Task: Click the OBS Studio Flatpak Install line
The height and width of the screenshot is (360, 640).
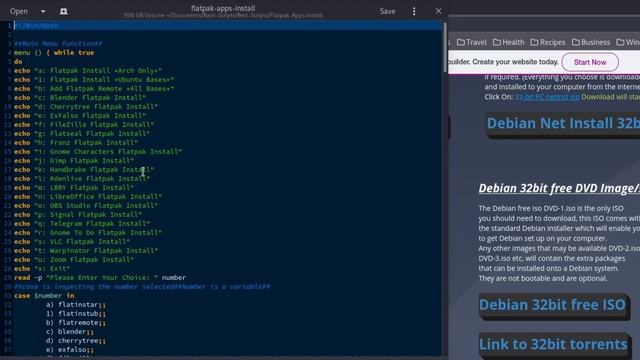Action: click(x=86, y=206)
